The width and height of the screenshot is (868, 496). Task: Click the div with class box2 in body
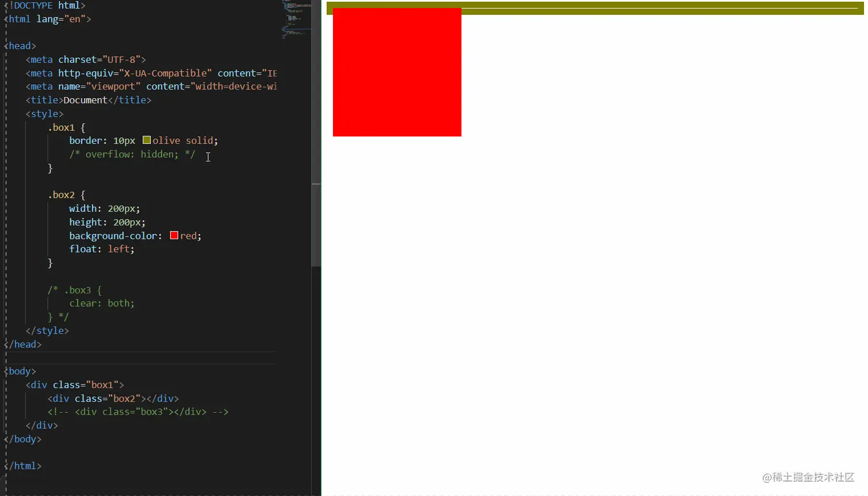pos(112,398)
